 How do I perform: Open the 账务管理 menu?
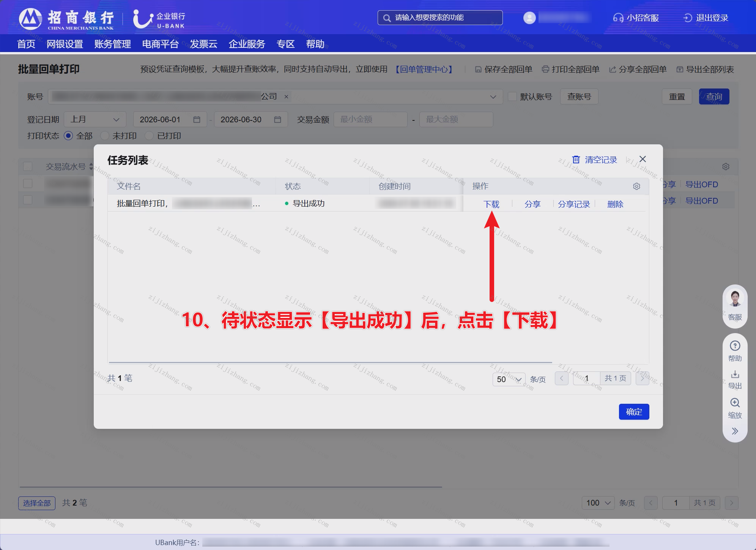(x=112, y=44)
